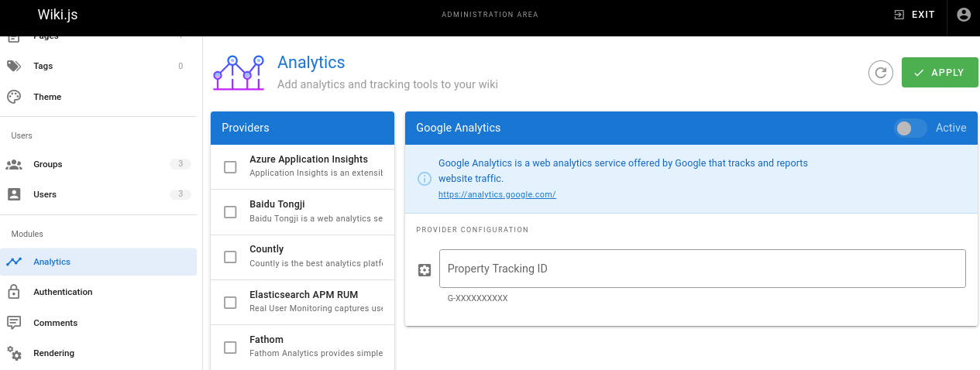
Task: Click the Tags icon in sidebar
Action: click(x=14, y=66)
